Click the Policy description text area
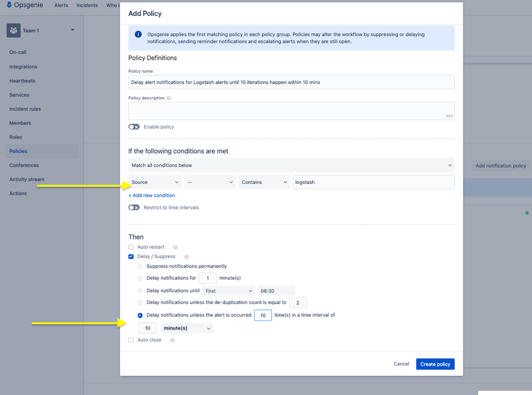This screenshot has height=395, width=532. tap(291, 111)
